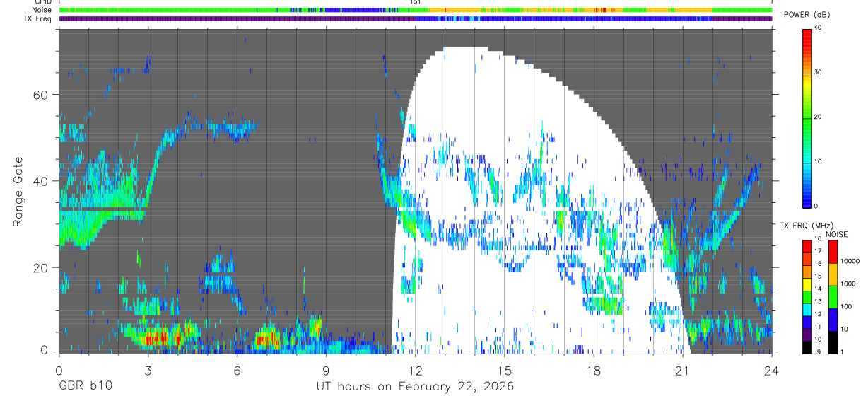Select yellow segment of TX FRQ scale
868x401 pixels.
[x=807, y=285]
